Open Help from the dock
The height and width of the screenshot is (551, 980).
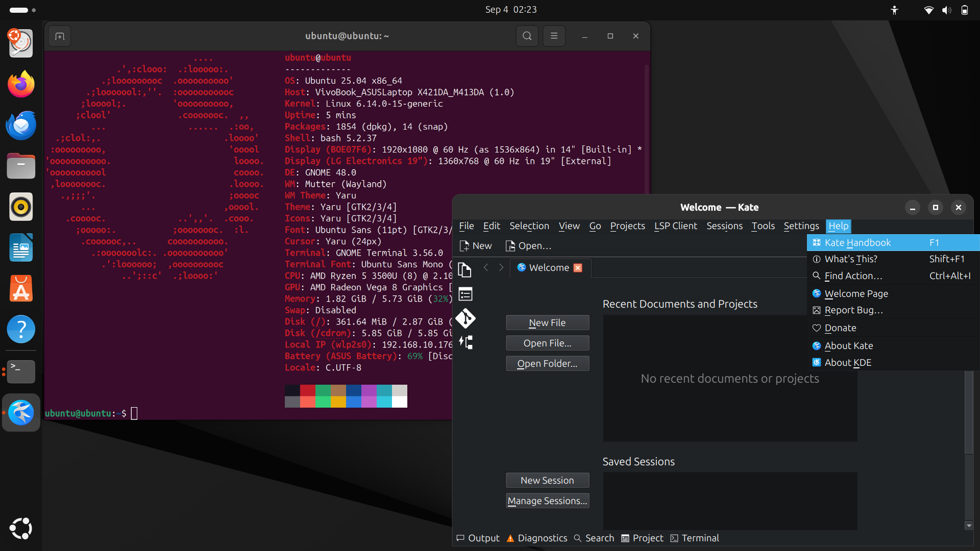21,330
